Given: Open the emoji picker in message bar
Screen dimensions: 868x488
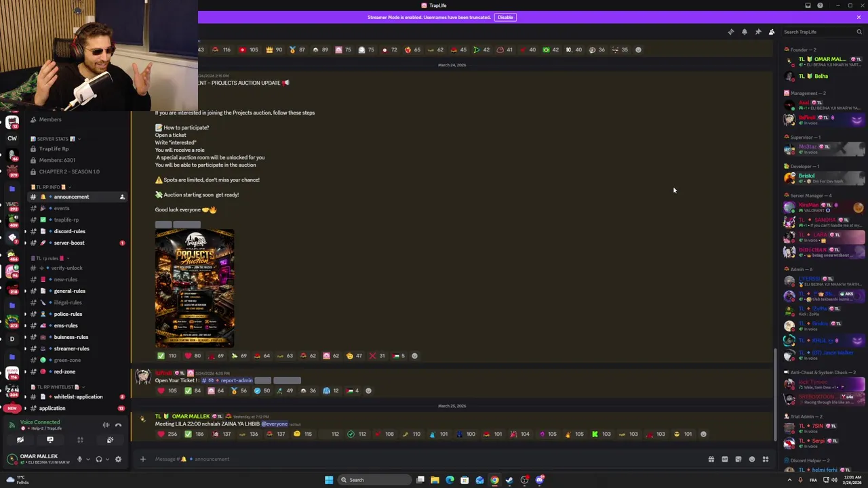Looking at the screenshot, I should coord(751,459).
